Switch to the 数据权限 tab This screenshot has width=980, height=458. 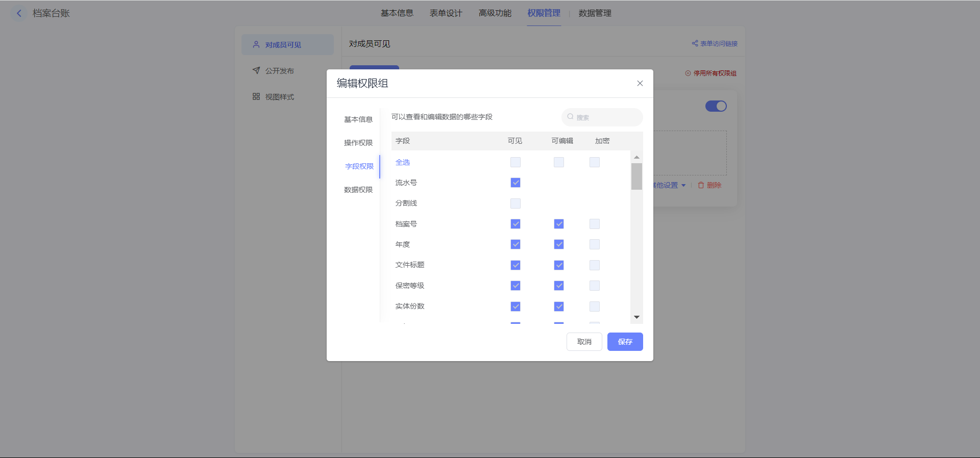point(358,190)
